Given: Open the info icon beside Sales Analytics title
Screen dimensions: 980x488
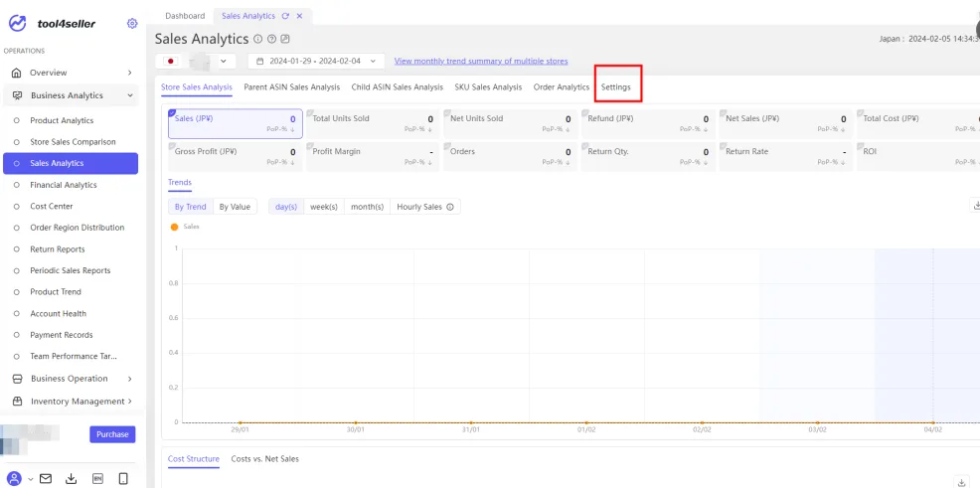Looking at the screenshot, I should click(x=258, y=39).
